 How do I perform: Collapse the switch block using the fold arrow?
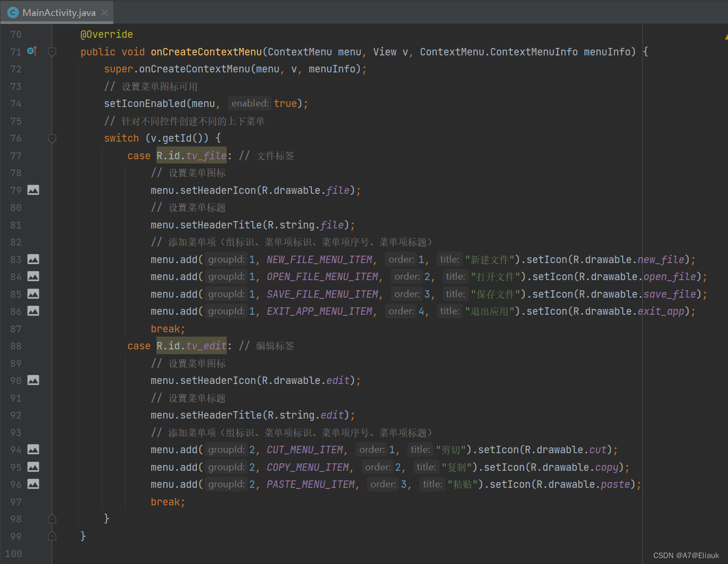pyautogui.click(x=52, y=138)
